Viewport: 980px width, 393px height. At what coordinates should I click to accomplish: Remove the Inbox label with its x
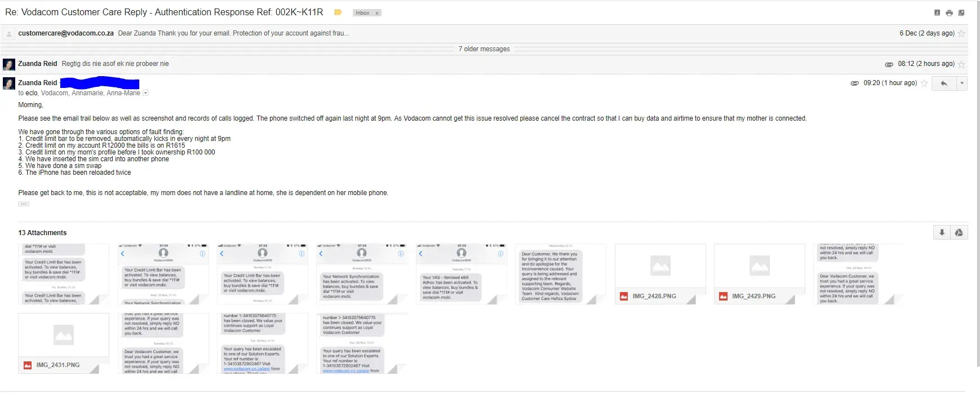tap(377, 13)
